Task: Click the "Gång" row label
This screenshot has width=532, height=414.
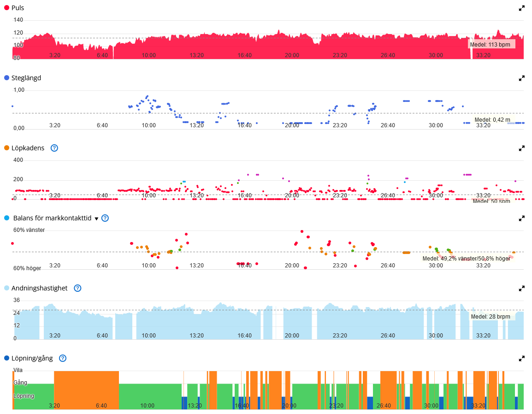Action: [x=20, y=383]
